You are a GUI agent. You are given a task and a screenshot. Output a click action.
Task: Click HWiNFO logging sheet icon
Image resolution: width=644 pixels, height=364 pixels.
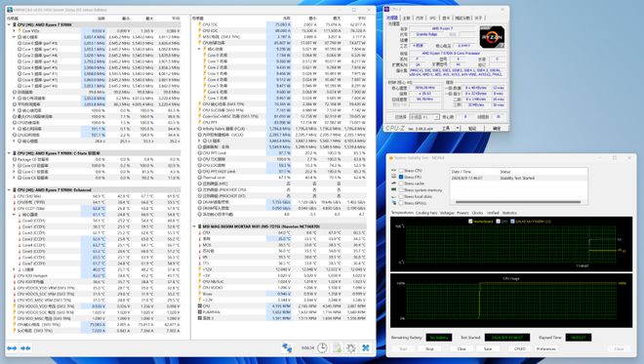tap(338, 348)
